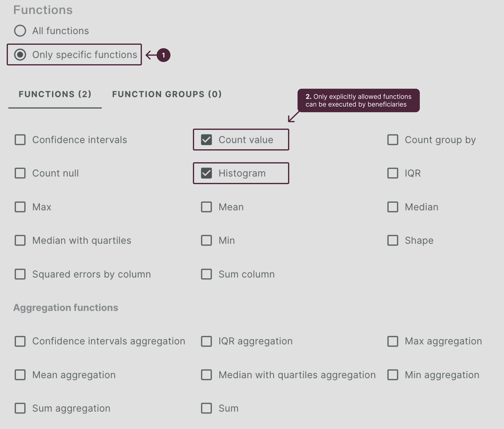Choose Only specific functions option
This screenshot has height=429, width=504.
(21, 54)
